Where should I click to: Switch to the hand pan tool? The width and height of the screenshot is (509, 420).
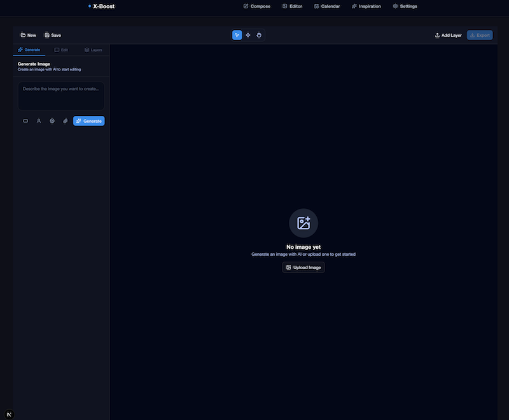pos(259,35)
